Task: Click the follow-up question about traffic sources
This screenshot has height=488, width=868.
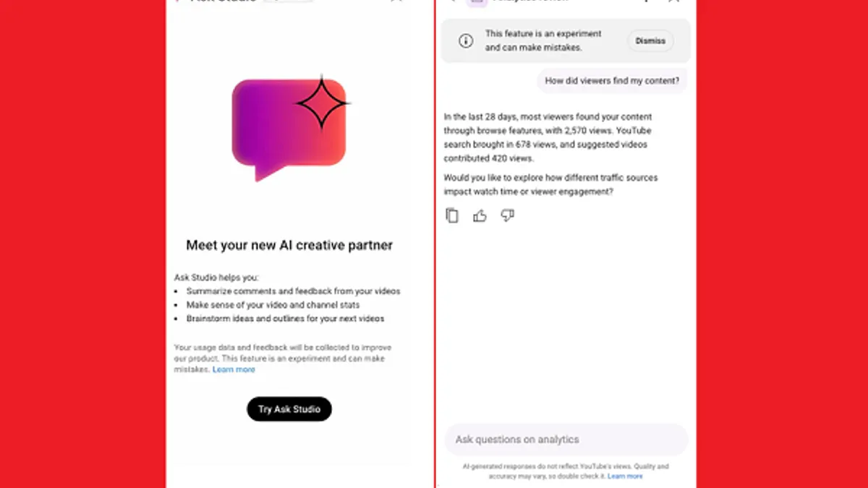Action: (x=551, y=184)
